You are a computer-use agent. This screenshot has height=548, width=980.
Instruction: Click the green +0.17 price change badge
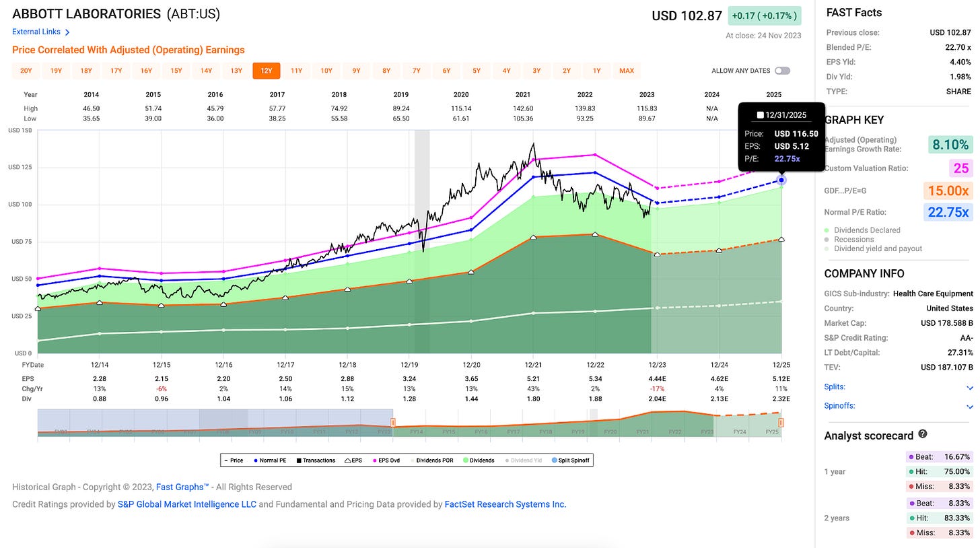tap(765, 15)
